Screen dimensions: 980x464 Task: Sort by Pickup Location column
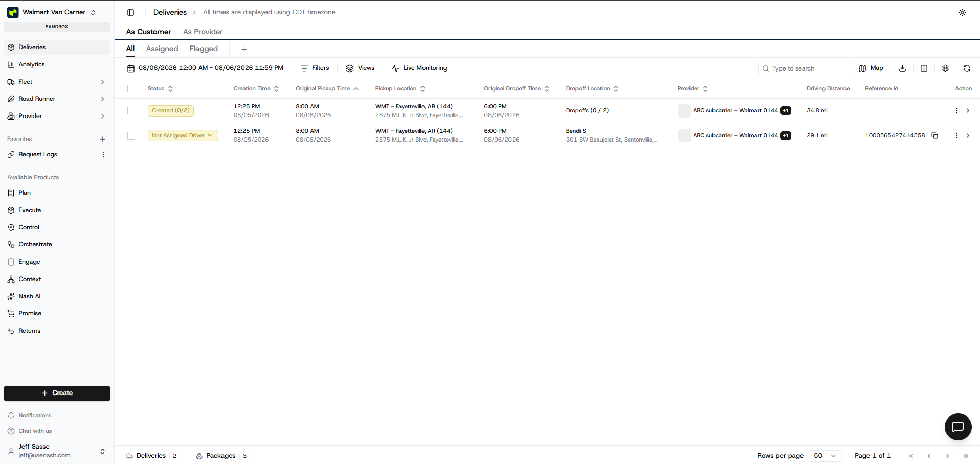tap(400, 89)
